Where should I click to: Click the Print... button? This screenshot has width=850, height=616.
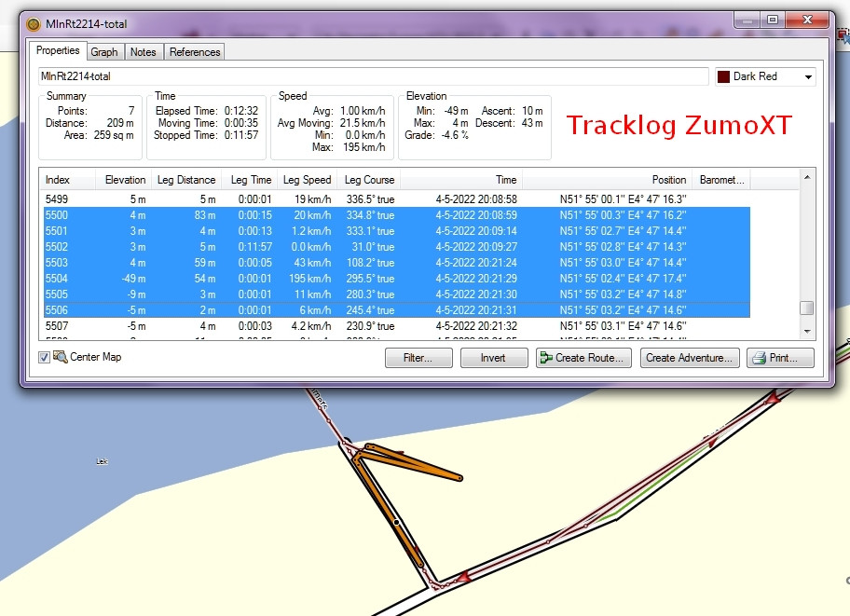tap(780, 358)
